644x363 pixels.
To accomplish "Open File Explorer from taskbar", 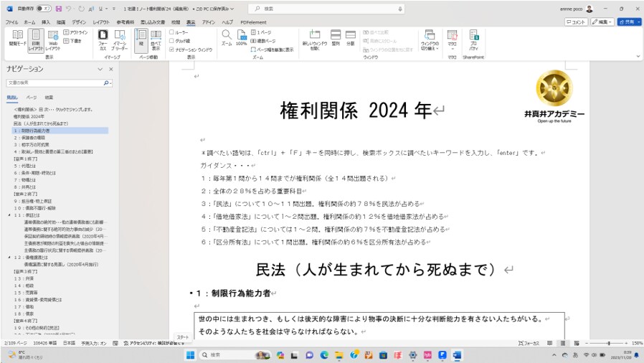I will (x=338, y=355).
